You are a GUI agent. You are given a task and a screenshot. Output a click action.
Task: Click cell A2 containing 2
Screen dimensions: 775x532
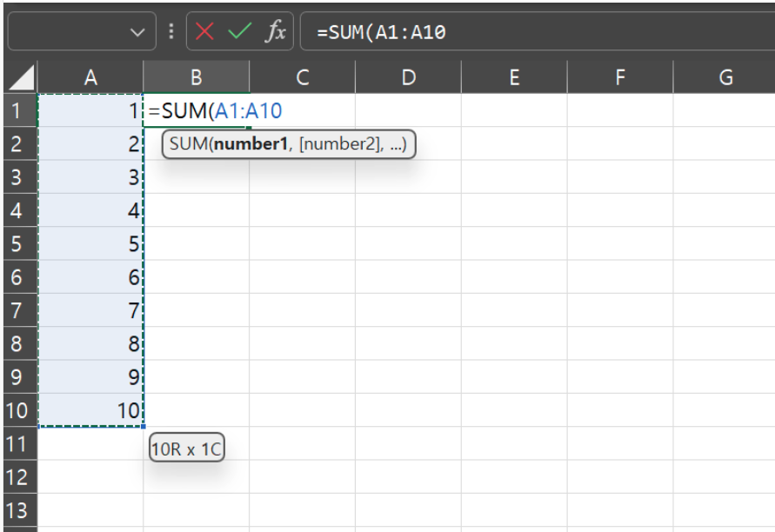90,143
